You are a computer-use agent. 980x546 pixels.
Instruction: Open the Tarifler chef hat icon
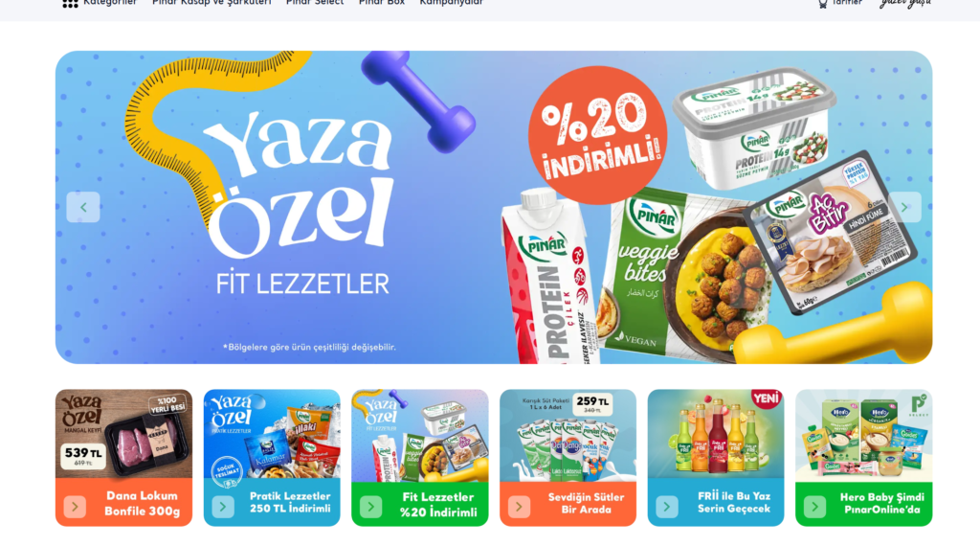tap(823, 4)
